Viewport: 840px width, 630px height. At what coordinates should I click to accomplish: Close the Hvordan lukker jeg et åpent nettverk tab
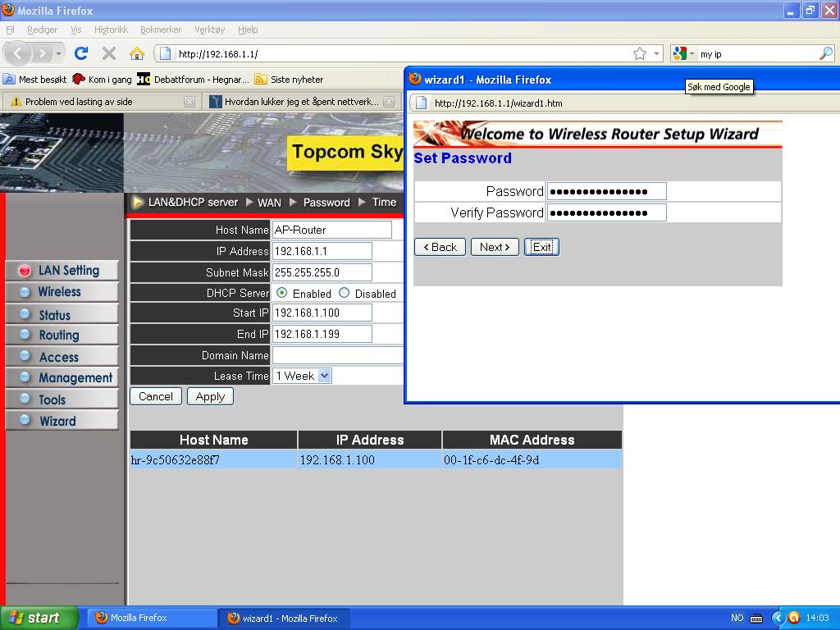point(390,102)
